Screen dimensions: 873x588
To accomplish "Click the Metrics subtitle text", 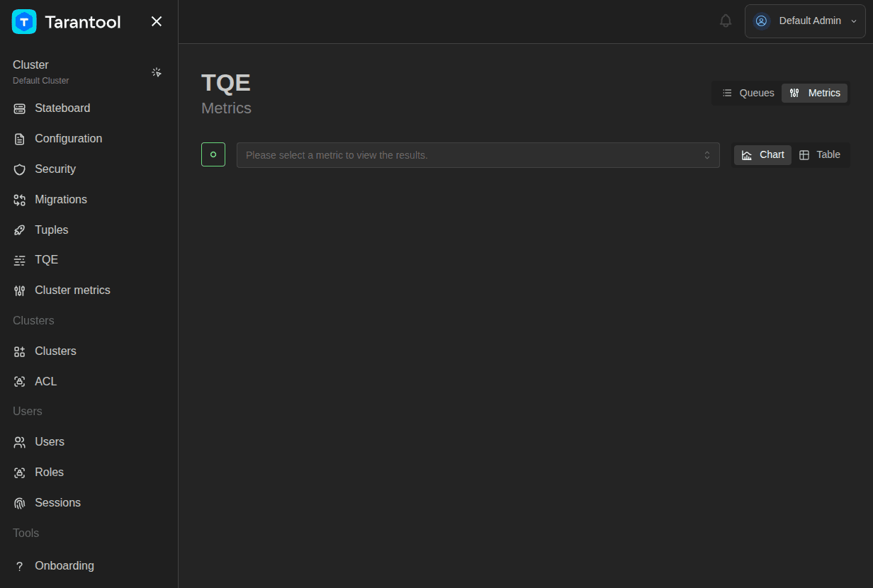I will 227,108.
